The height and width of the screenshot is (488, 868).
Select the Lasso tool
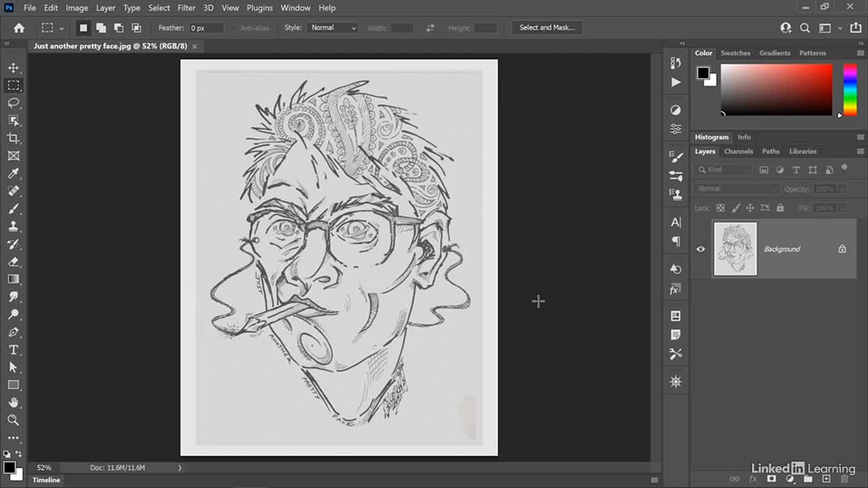pyautogui.click(x=14, y=103)
